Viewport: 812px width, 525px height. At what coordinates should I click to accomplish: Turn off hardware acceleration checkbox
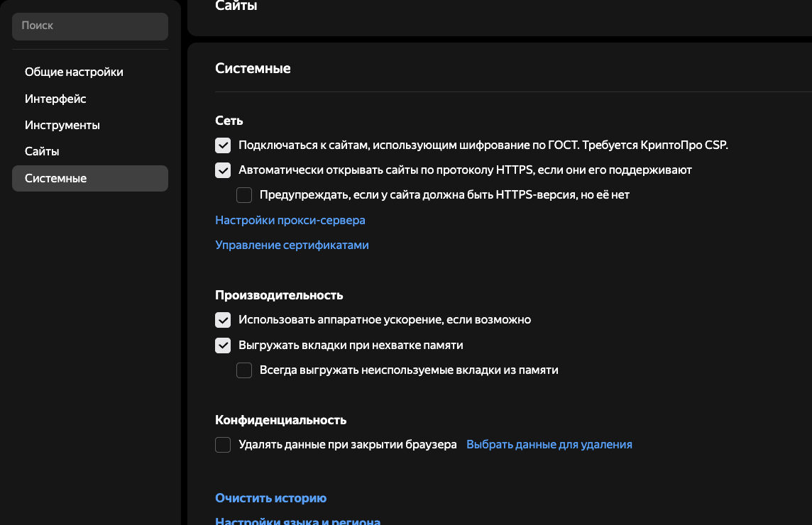point(223,320)
